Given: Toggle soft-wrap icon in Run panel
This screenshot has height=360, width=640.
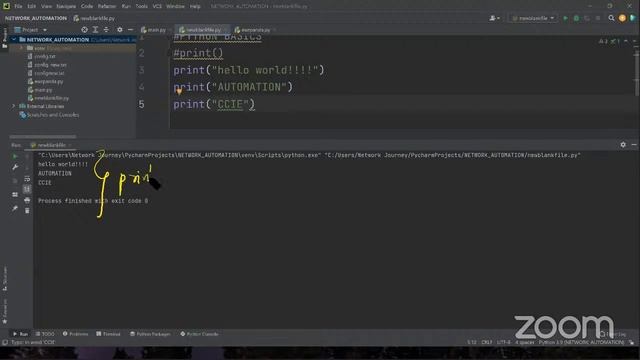Looking at the screenshot, I should 27,179.
